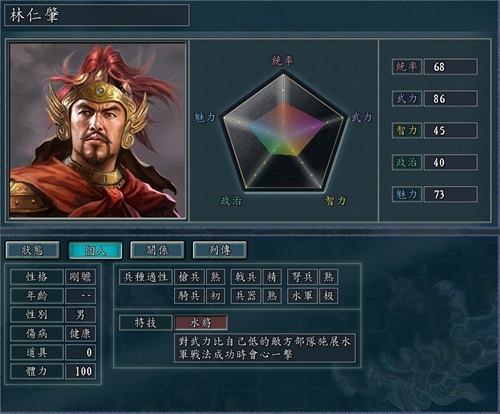Select the 魅力 stat label

(407, 194)
